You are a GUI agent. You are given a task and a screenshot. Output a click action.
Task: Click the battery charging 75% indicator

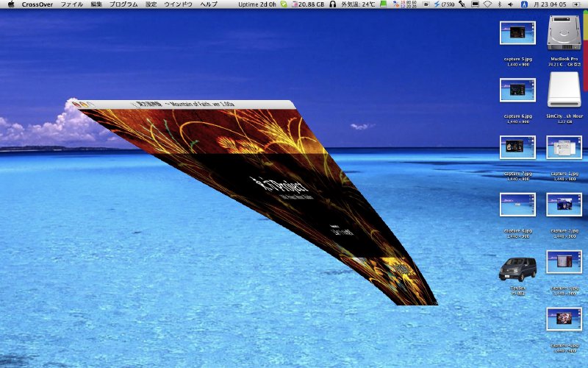(444, 4)
